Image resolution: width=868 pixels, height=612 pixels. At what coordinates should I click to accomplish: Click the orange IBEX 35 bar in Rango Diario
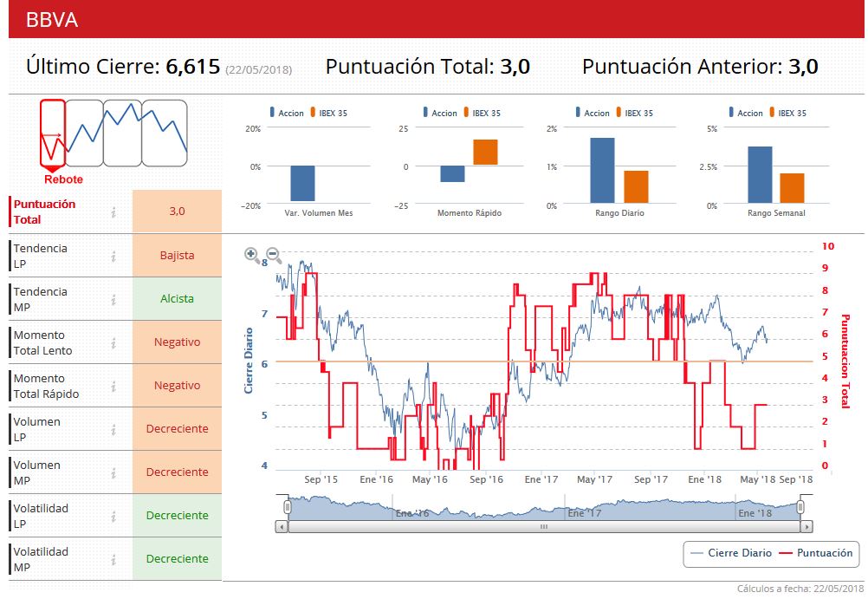pos(636,187)
